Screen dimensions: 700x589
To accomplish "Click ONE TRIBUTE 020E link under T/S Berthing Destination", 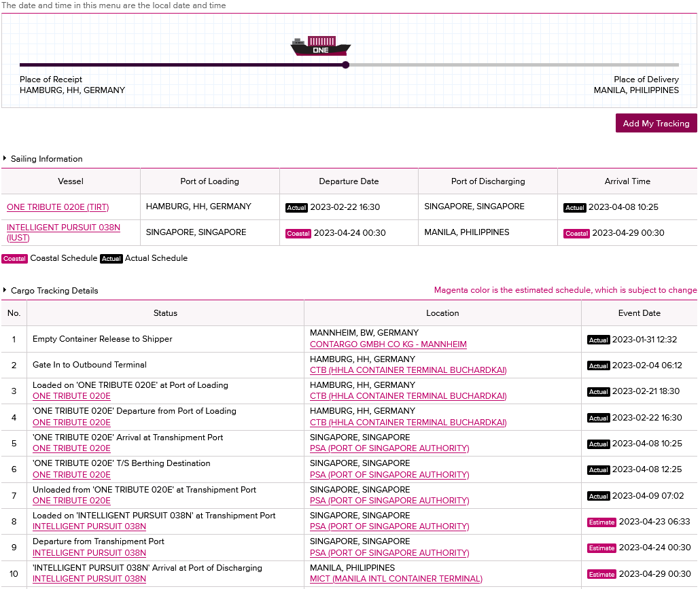I will point(71,475).
